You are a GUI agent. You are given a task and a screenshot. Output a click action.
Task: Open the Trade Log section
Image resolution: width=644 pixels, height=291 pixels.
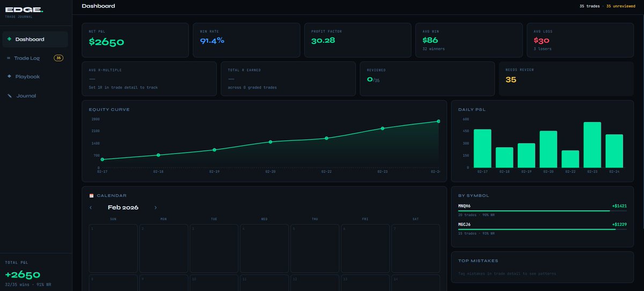(x=35, y=58)
